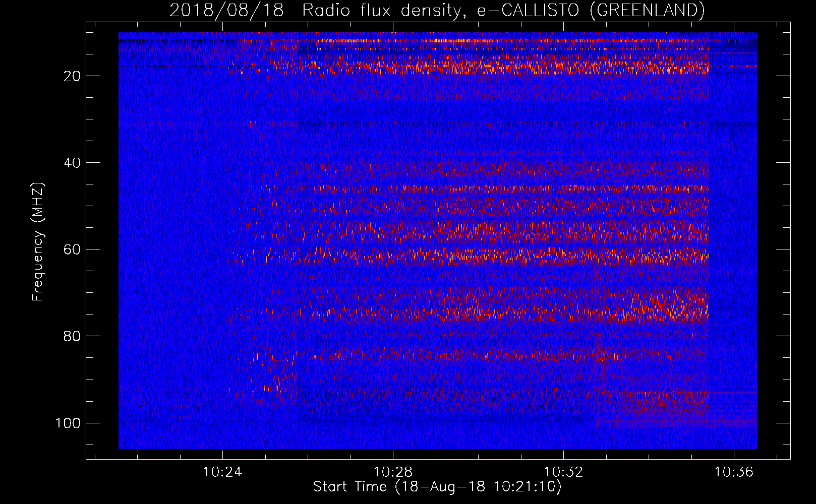Click the plot title 'Radio flux density, e-CALLISTO (GREENLAND)'
The image size is (816, 504).
pyautogui.click(x=503, y=11)
